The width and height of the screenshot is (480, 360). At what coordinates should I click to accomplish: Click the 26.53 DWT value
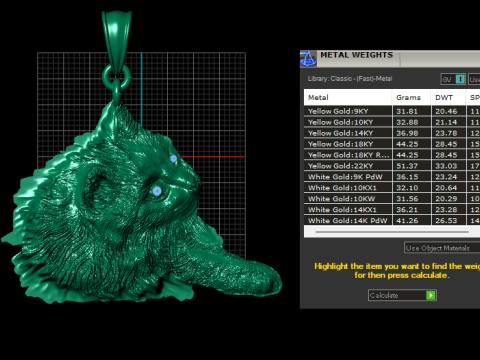[446, 221]
